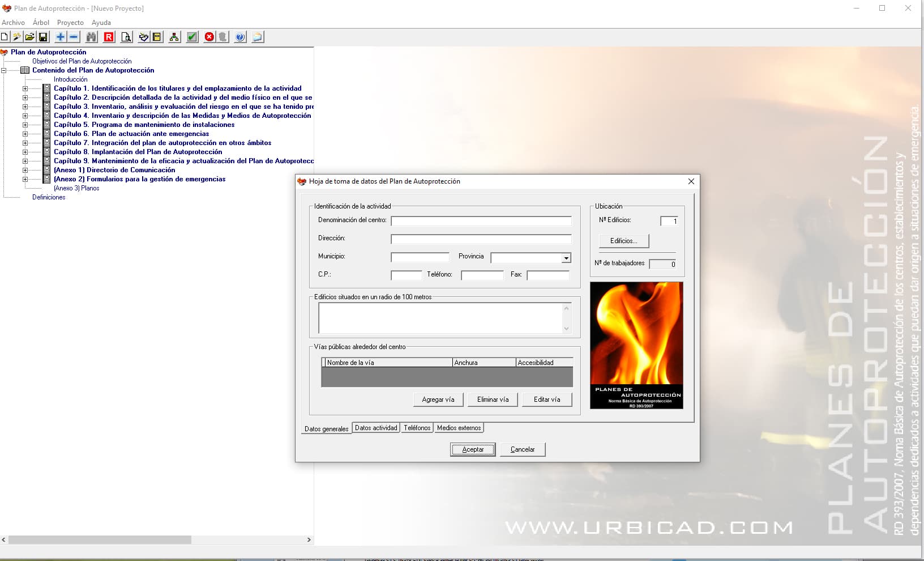Click the new blank document toolbar icon
Viewport: 924px width, 561px height.
(x=4, y=37)
